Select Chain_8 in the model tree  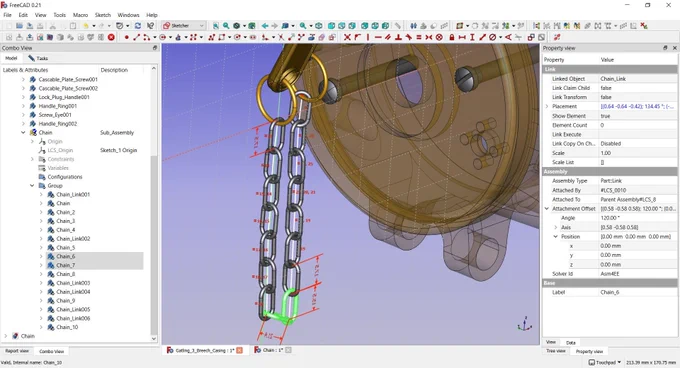click(65, 274)
